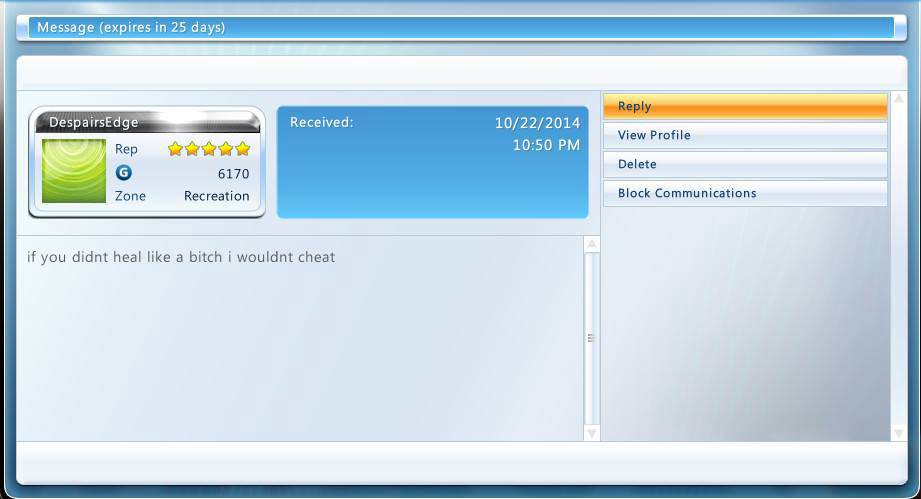Click the Reply button
The image size is (921, 499).
click(x=745, y=106)
